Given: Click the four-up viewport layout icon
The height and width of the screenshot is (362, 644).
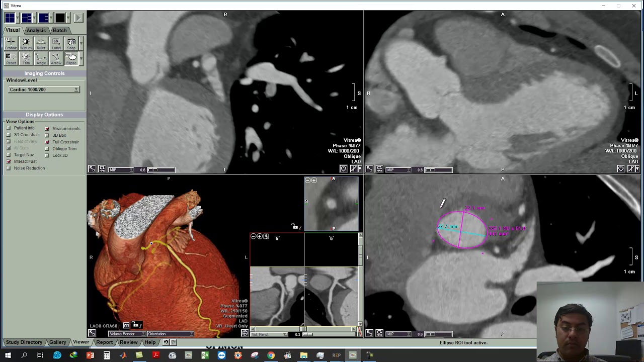Looking at the screenshot, I should point(10,18).
